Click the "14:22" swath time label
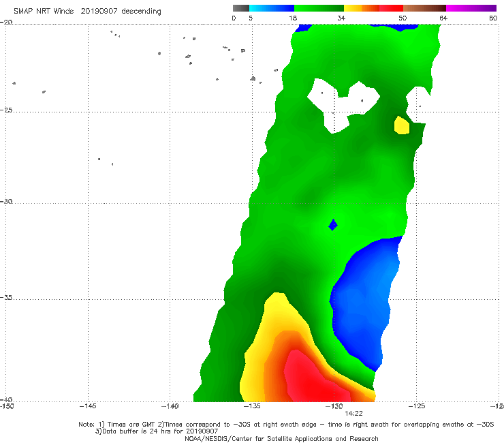The width and height of the screenshot is (504, 443). (353, 414)
